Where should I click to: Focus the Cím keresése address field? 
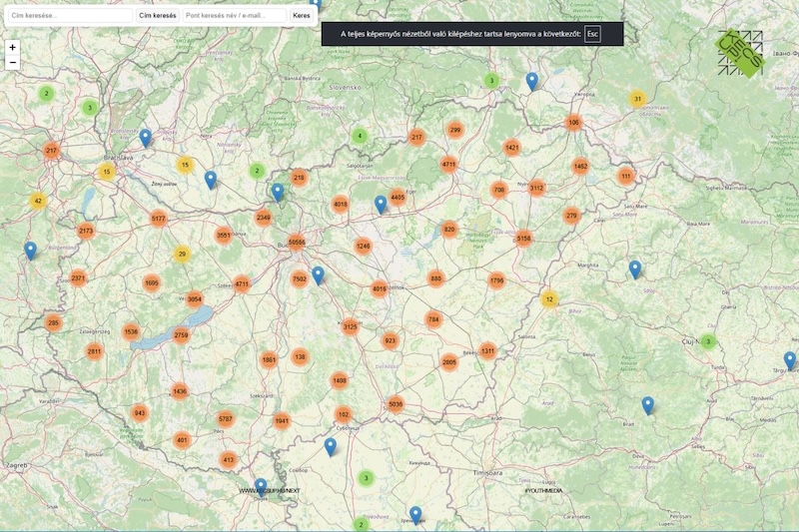[69, 16]
